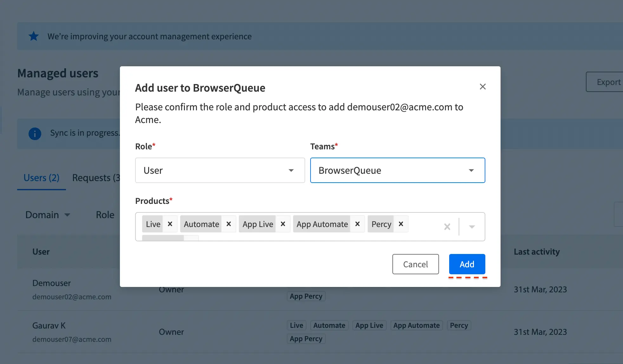Clear all selected products
The width and height of the screenshot is (623, 364).
point(447,227)
